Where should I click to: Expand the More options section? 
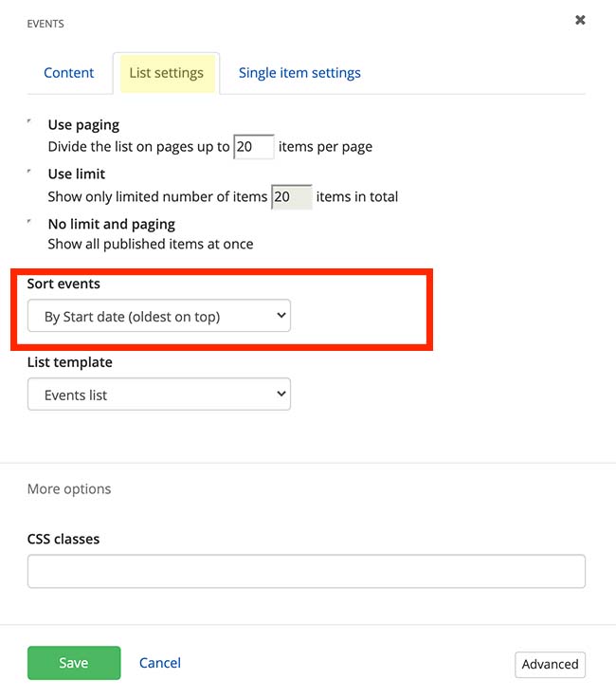pyautogui.click(x=69, y=489)
